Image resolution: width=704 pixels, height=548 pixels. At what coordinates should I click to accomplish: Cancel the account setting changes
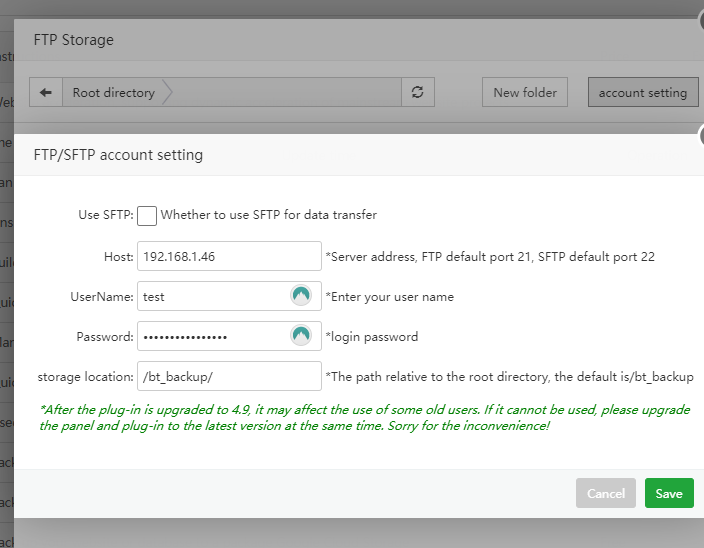click(605, 493)
